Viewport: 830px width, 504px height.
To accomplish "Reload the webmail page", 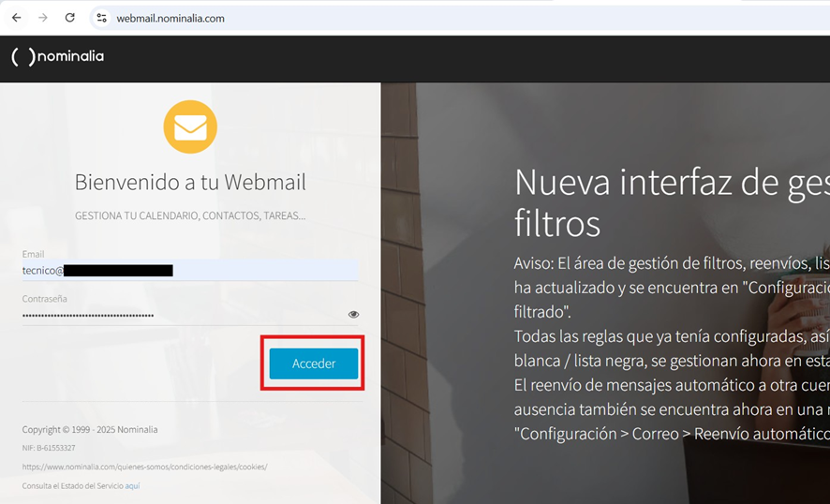I will click(69, 18).
